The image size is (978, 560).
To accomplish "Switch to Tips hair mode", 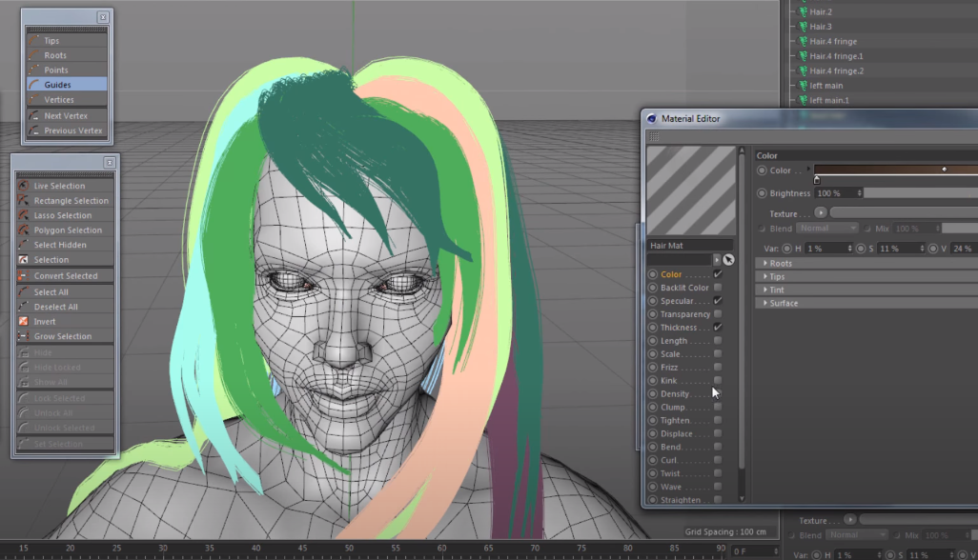I will (x=51, y=41).
